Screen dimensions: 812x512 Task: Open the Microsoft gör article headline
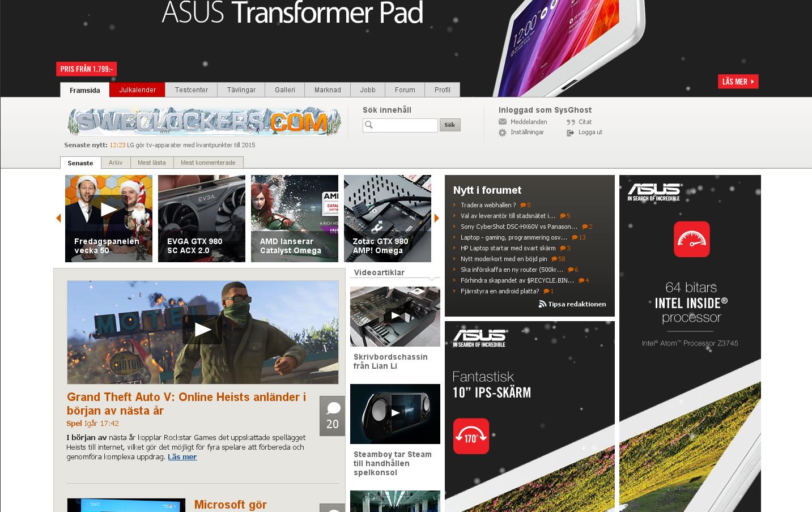pyautogui.click(x=231, y=505)
